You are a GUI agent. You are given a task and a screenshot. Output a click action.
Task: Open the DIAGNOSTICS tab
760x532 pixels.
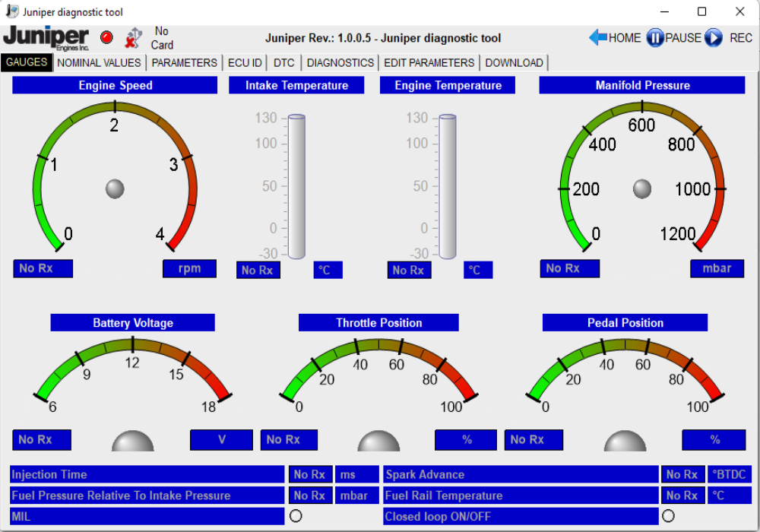340,62
